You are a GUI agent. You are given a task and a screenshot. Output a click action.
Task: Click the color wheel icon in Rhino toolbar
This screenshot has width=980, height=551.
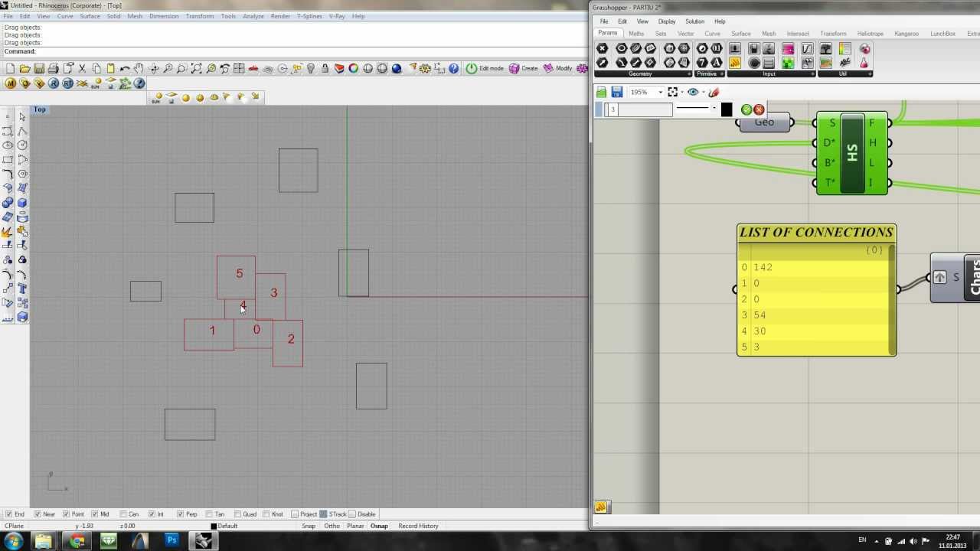click(x=354, y=68)
